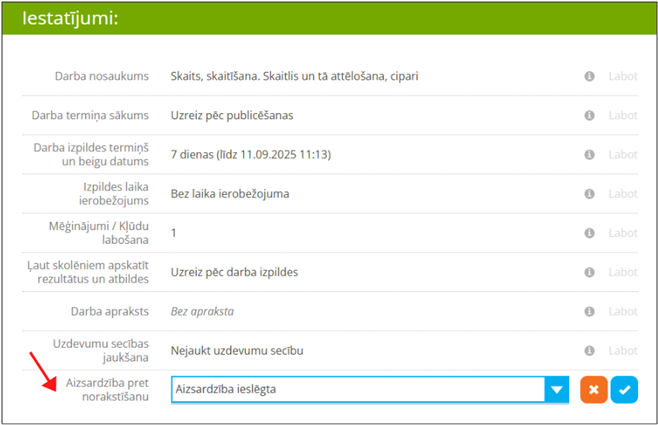Edit Mēģinājumi / Kļūdu labošana via Labot
This screenshot has height=425, width=658.
coord(622,232)
